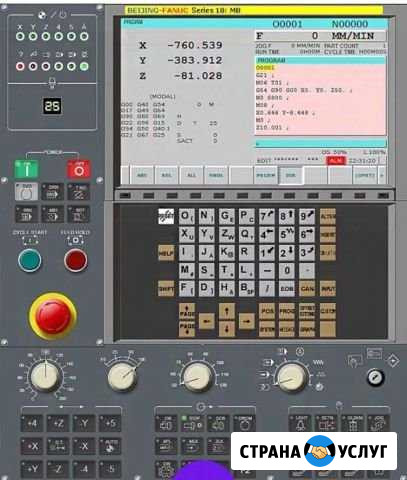Viewport: 407px width, 480px height.
Task: Tap the F address key
Action: point(186,289)
